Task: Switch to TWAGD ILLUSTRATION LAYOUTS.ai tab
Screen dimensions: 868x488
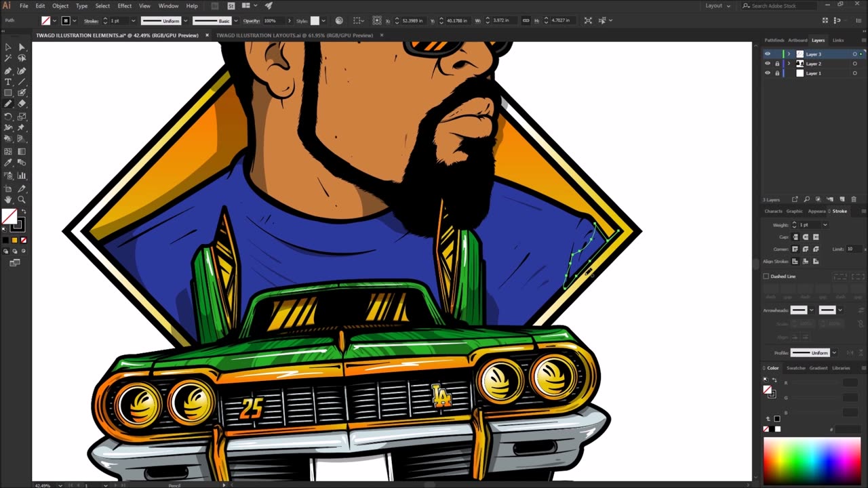Action: [x=294, y=35]
